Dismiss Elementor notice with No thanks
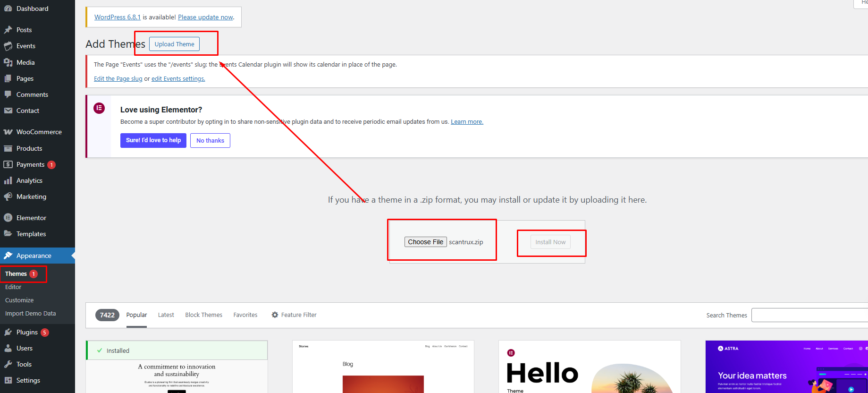The image size is (868, 393). point(210,140)
